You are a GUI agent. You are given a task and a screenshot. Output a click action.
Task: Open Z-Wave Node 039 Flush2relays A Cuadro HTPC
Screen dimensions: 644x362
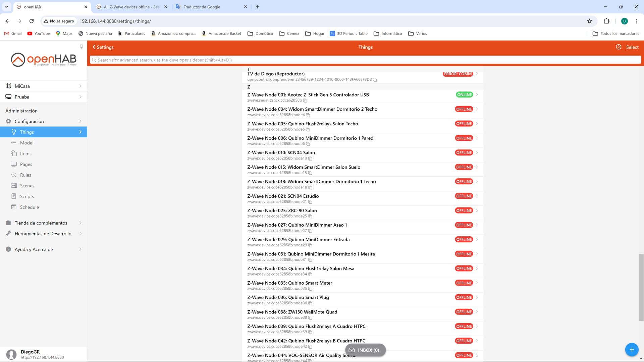click(x=363, y=329)
